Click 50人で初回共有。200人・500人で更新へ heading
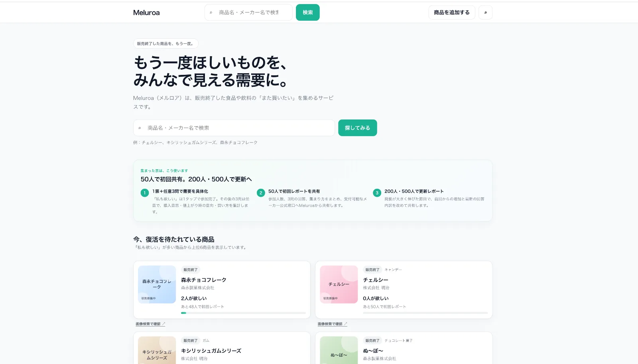 pos(196,179)
